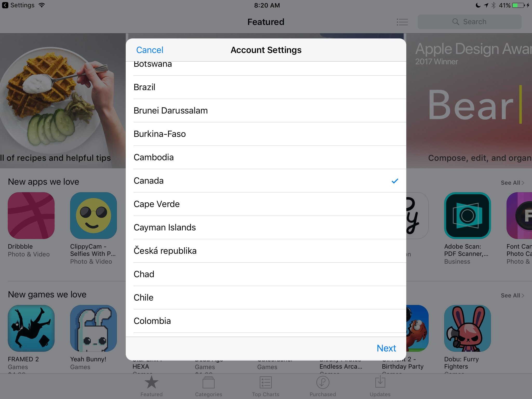Click the Next button
Viewport: 532px width, 399px height.
click(386, 348)
